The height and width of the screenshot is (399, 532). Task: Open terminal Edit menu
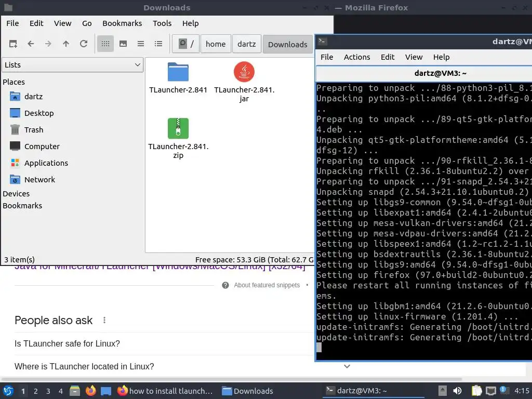[x=388, y=57]
